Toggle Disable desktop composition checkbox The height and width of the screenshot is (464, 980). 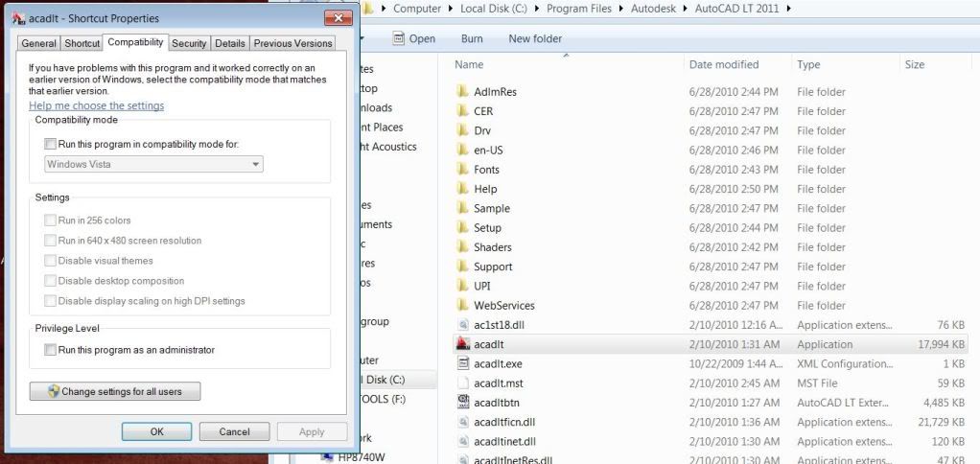pyautogui.click(x=50, y=280)
